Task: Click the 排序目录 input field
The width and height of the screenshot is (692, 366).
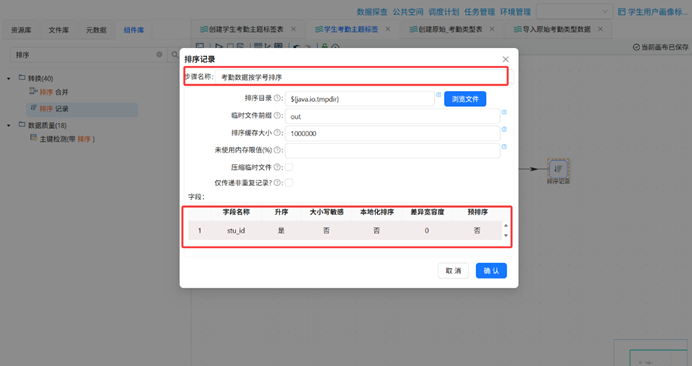Action: pos(360,99)
